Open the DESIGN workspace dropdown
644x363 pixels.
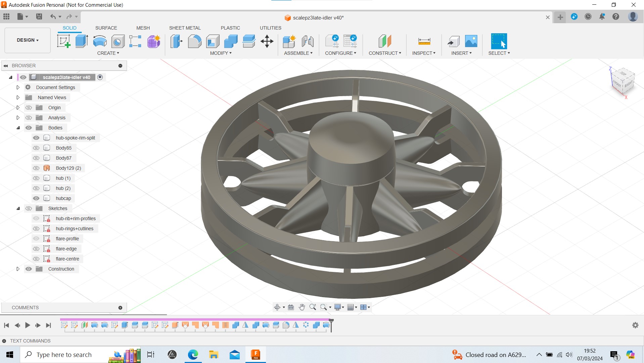(x=28, y=40)
